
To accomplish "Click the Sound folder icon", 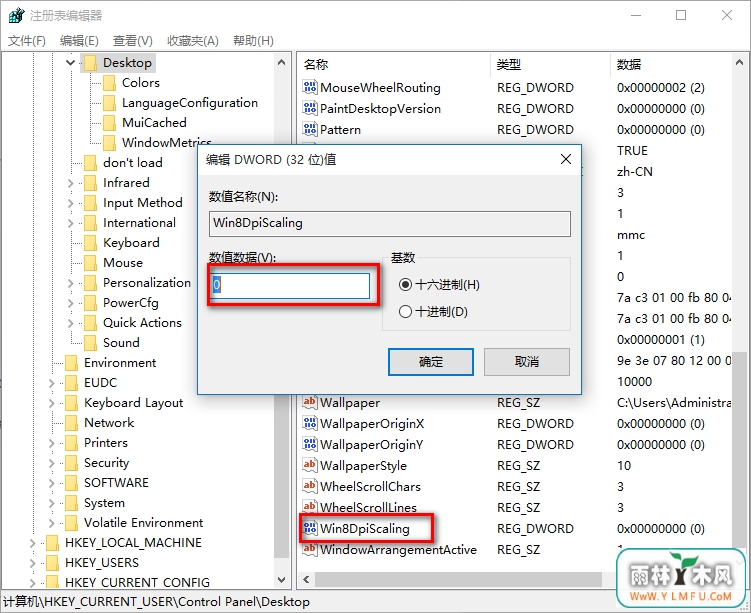I will tap(91, 343).
